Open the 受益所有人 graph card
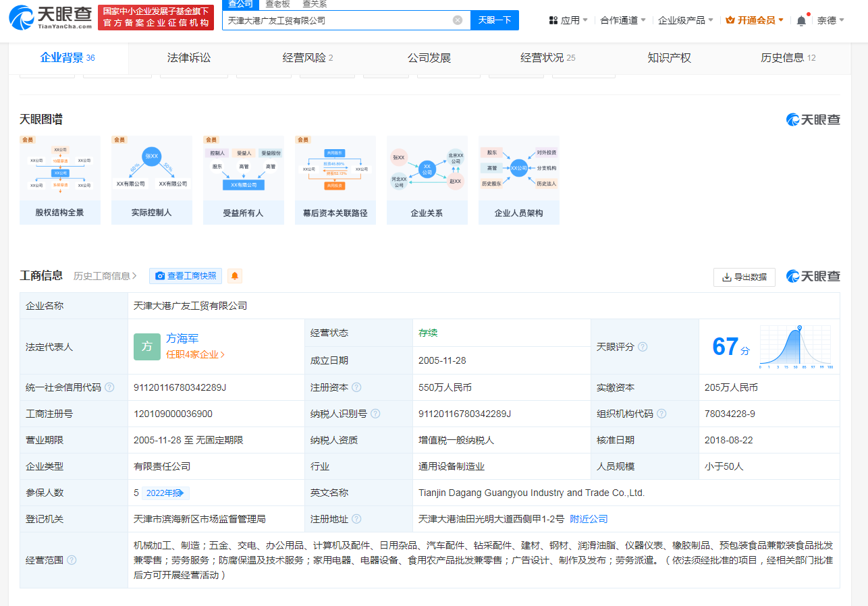The width and height of the screenshot is (868, 606). click(244, 180)
